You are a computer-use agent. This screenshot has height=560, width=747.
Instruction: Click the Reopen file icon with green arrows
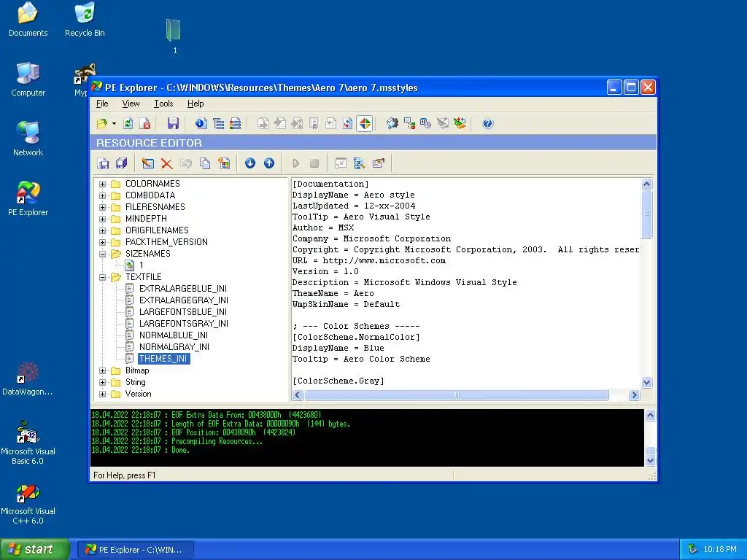pos(128,124)
